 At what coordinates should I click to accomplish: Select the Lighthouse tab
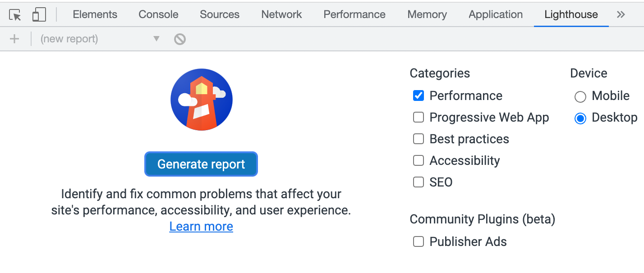click(x=571, y=14)
